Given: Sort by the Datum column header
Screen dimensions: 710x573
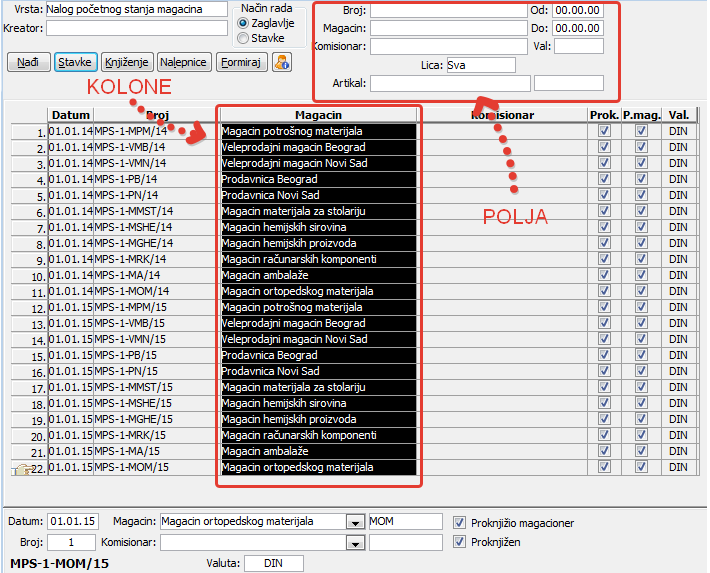Looking at the screenshot, I should coord(70,115).
